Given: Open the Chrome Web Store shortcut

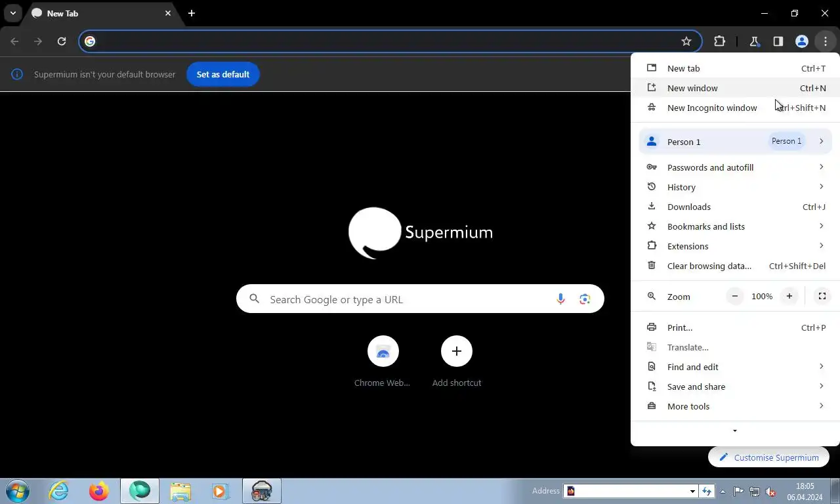Looking at the screenshot, I should click(x=383, y=362).
